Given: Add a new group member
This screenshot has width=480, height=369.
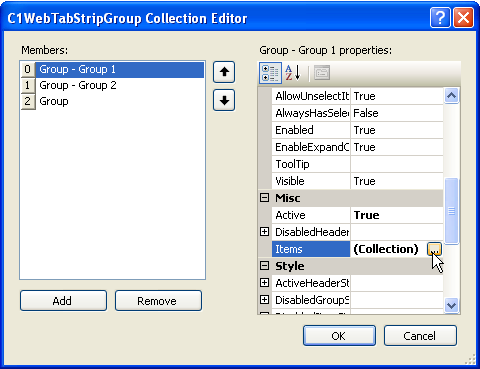Looking at the screenshot, I should click(63, 301).
